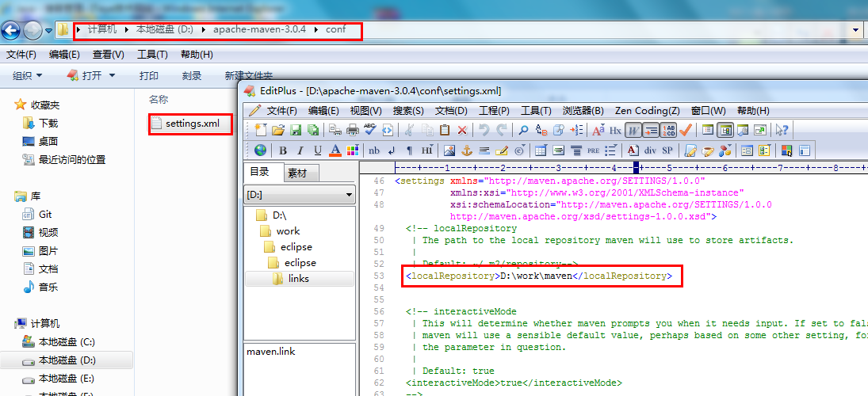Open the special character © dropdown
Screen dimensions: 868x396
519,150
